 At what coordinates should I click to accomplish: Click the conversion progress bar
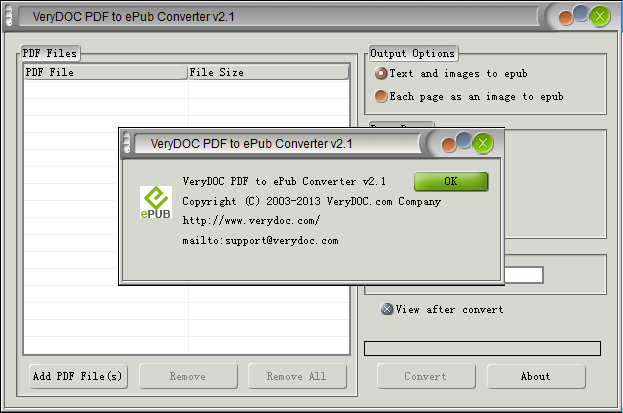click(x=482, y=348)
